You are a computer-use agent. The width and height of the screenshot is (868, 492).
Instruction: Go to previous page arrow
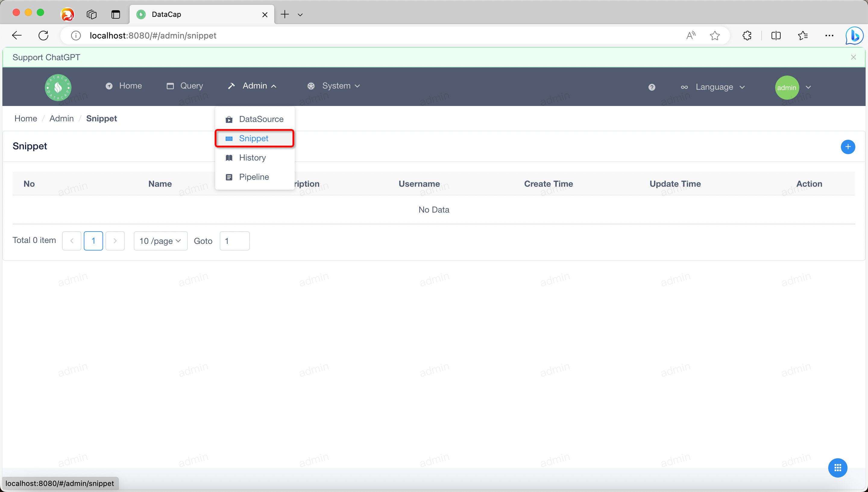click(x=72, y=241)
